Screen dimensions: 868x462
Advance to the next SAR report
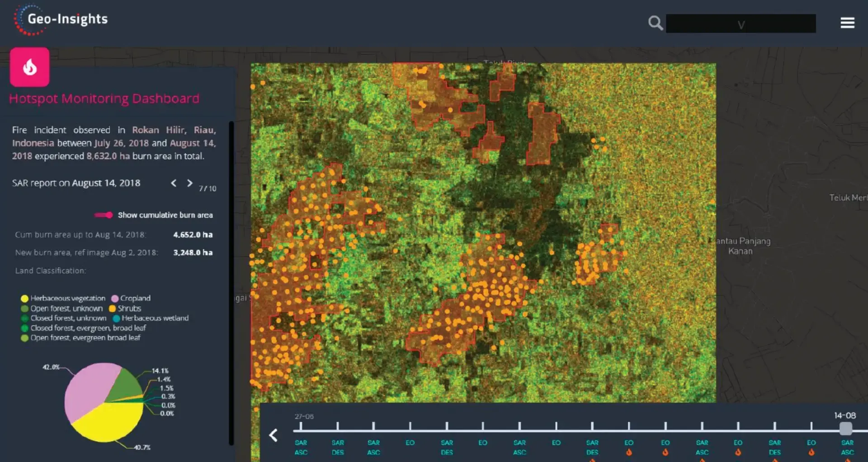189,183
